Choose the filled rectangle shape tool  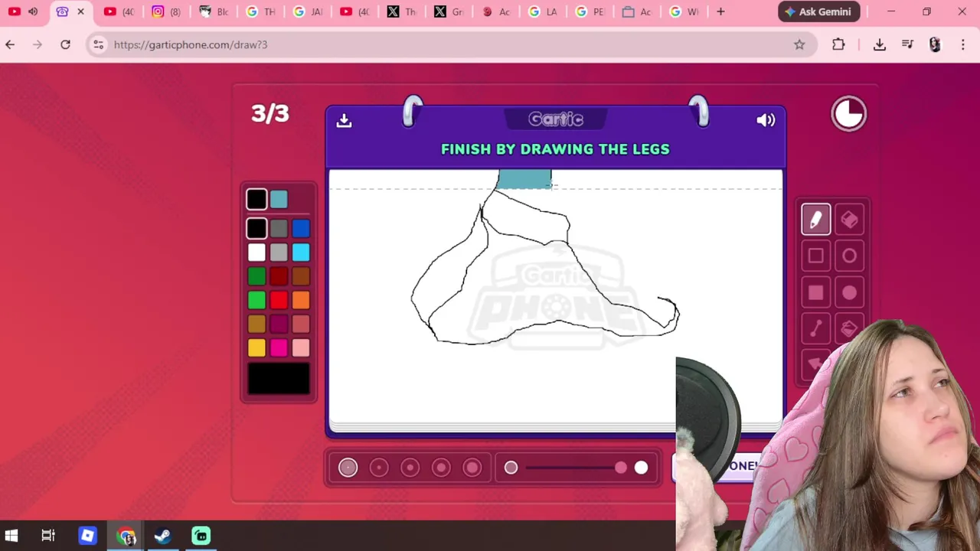815,292
